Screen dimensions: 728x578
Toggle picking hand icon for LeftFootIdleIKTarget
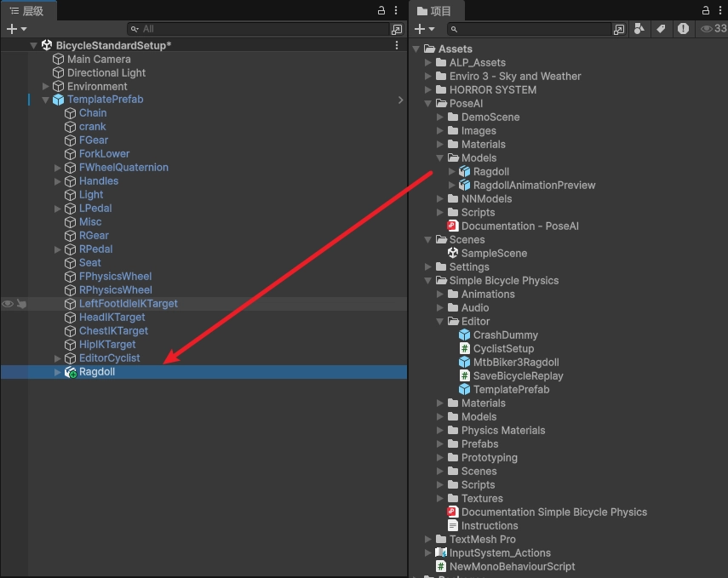click(21, 304)
